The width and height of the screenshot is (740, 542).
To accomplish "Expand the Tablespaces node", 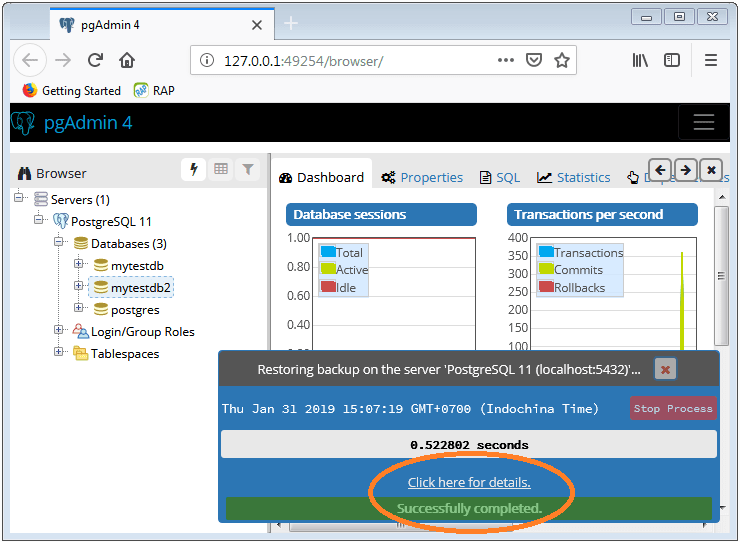I will pyautogui.click(x=59, y=351).
